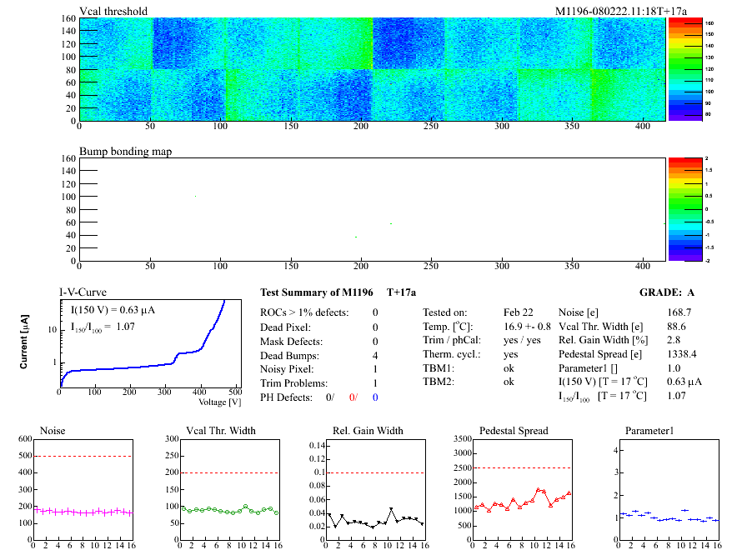Click the Pedestal Spread value "1338.4"

[x=682, y=354]
